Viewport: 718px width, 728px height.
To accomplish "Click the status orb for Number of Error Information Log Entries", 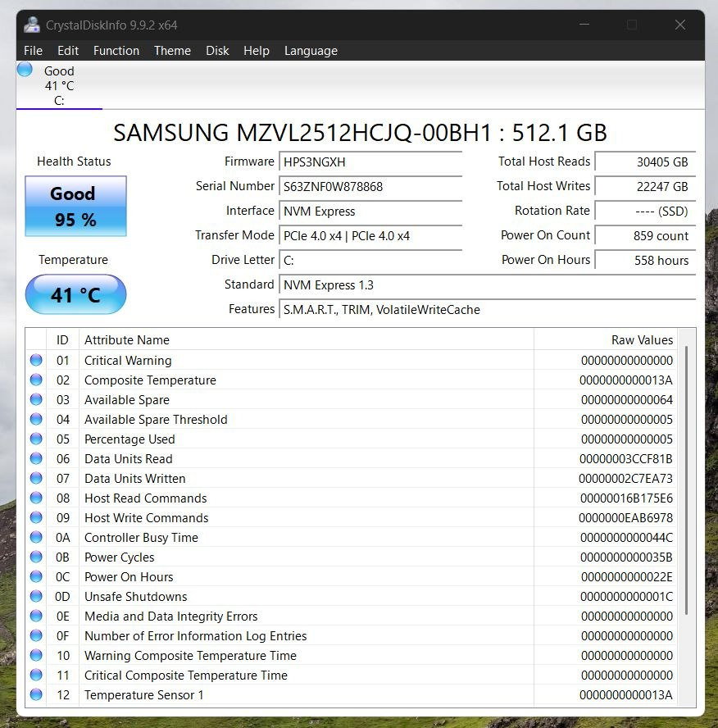I will [x=36, y=635].
